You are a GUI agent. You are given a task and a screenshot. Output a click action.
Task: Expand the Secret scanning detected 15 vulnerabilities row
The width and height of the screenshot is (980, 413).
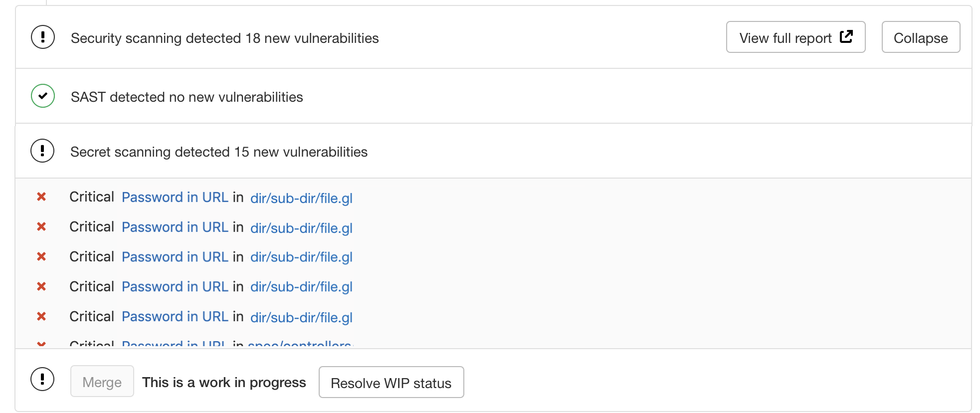tap(218, 152)
